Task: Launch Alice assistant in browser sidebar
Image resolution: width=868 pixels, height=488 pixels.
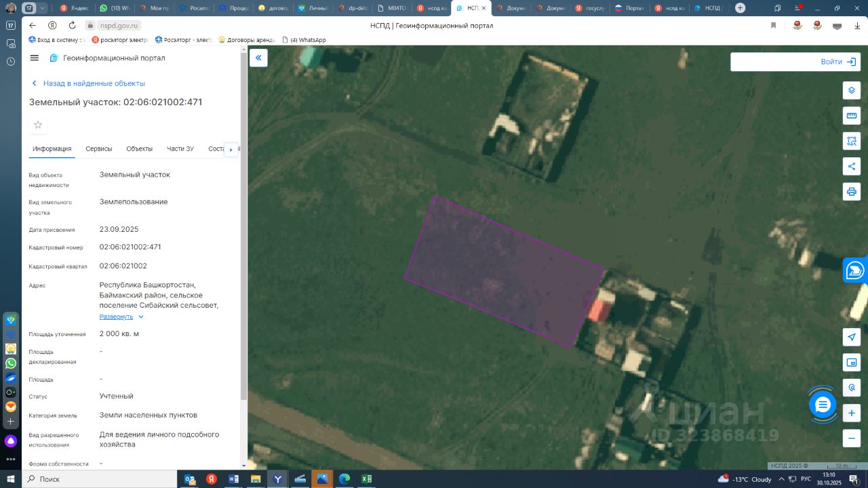Action: (x=11, y=441)
